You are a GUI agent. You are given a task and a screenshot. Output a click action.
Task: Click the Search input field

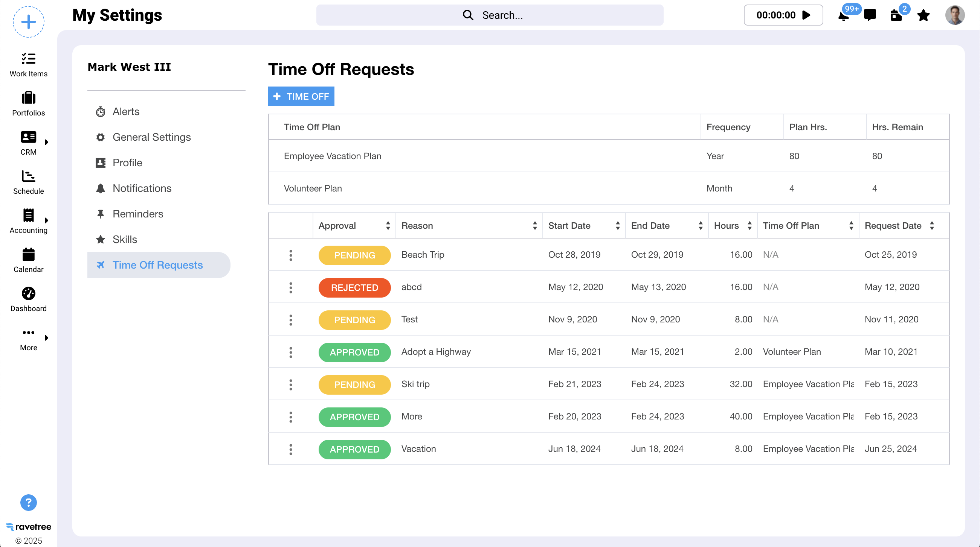click(x=490, y=15)
